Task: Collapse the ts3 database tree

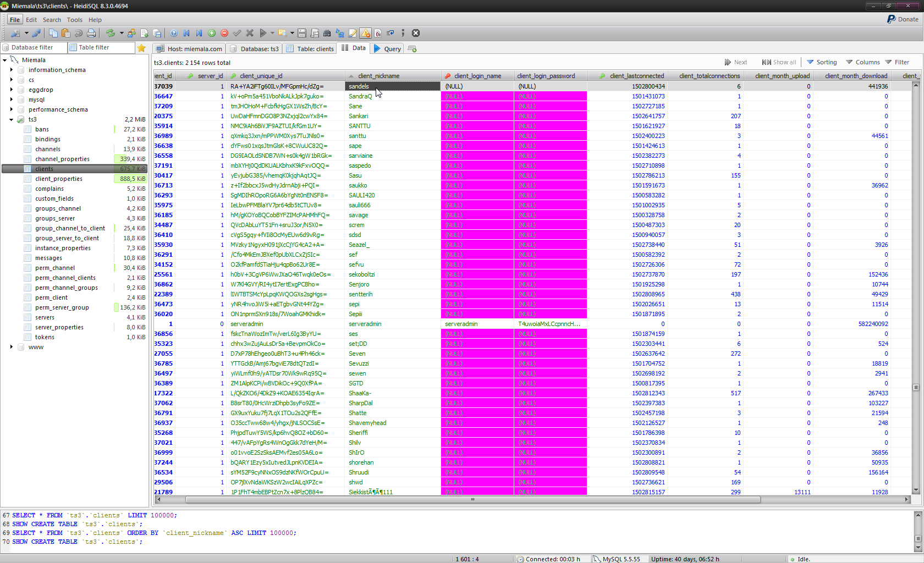Action: 12,119
